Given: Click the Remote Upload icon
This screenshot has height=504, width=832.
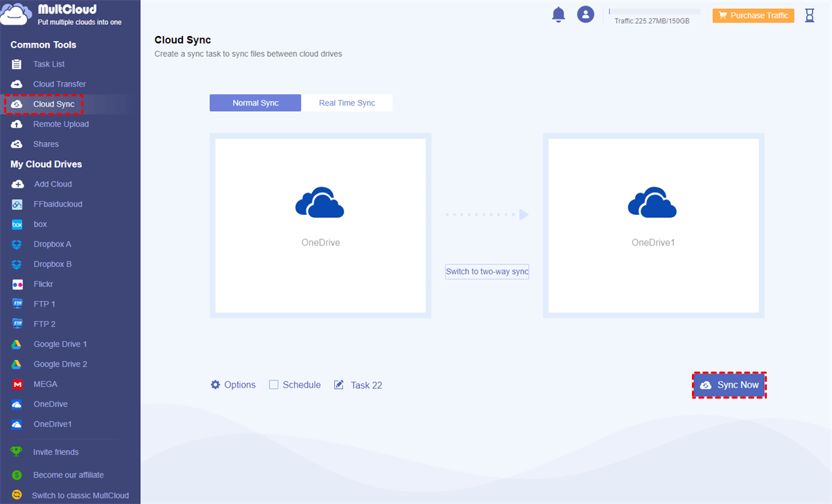Looking at the screenshot, I should point(17,124).
